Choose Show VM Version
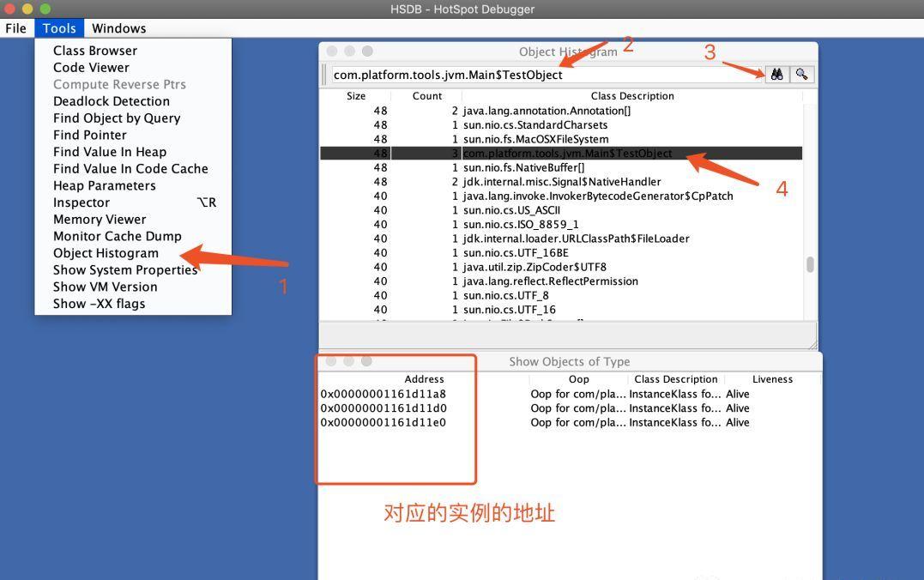 click(133, 287)
